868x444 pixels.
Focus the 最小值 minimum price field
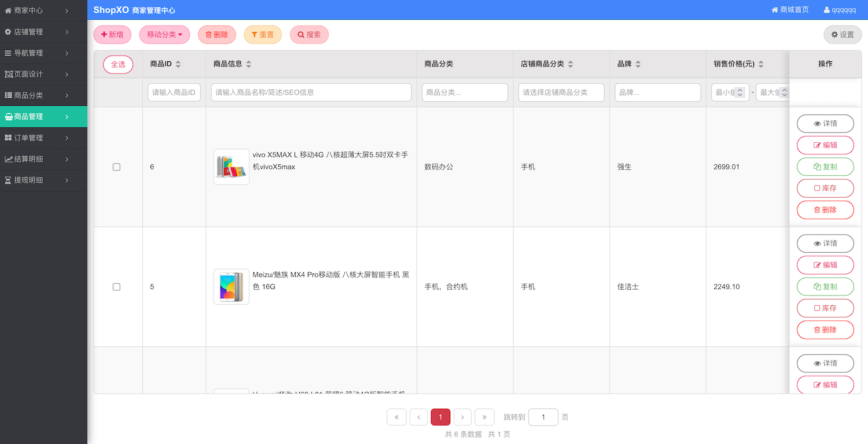tap(730, 92)
